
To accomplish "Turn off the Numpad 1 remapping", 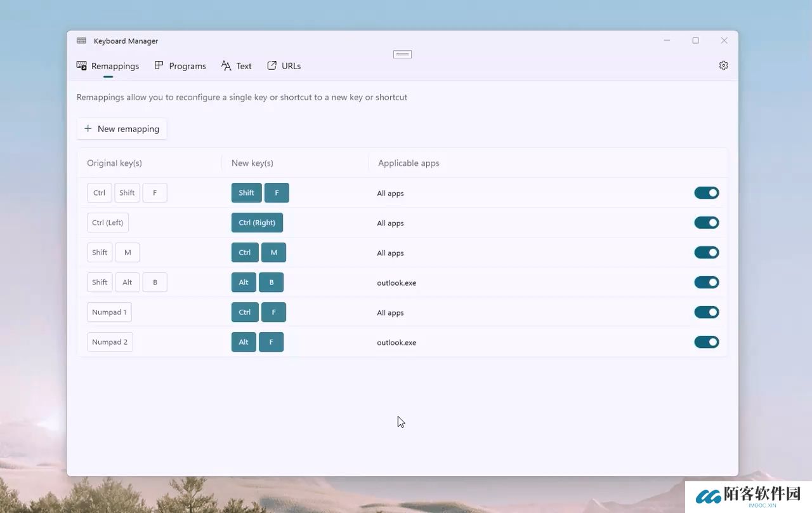I will [706, 312].
